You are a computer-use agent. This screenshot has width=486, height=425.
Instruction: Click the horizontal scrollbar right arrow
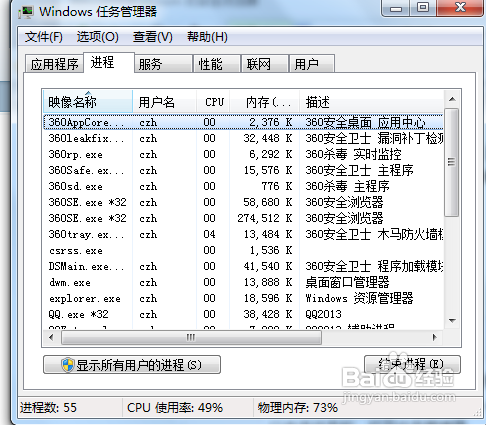[x=435, y=337]
